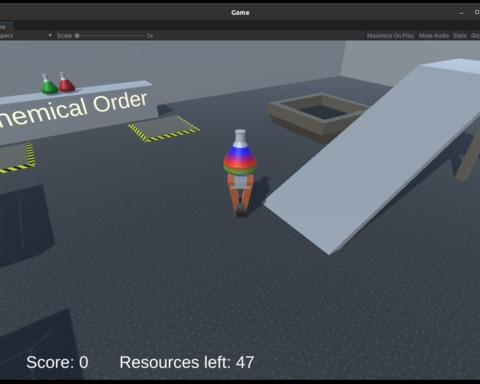Toggle the Stats overlay button
This screenshot has width=480, height=384.
pos(459,36)
